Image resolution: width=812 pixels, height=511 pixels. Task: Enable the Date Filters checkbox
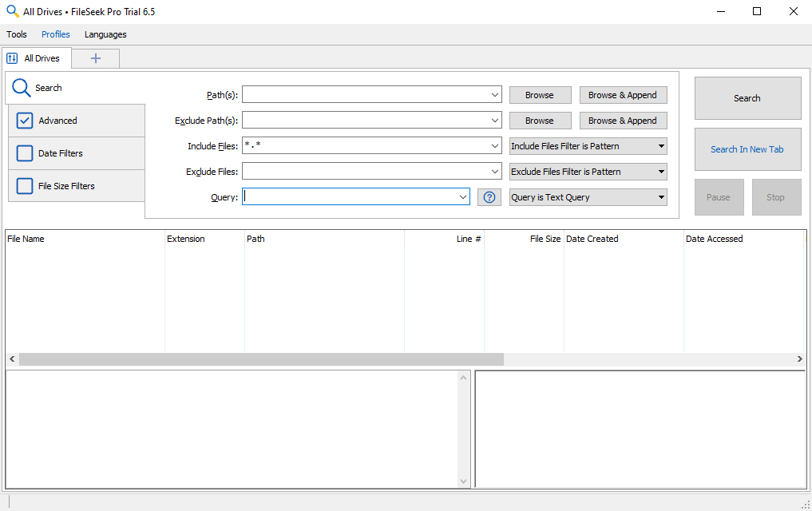click(25, 153)
